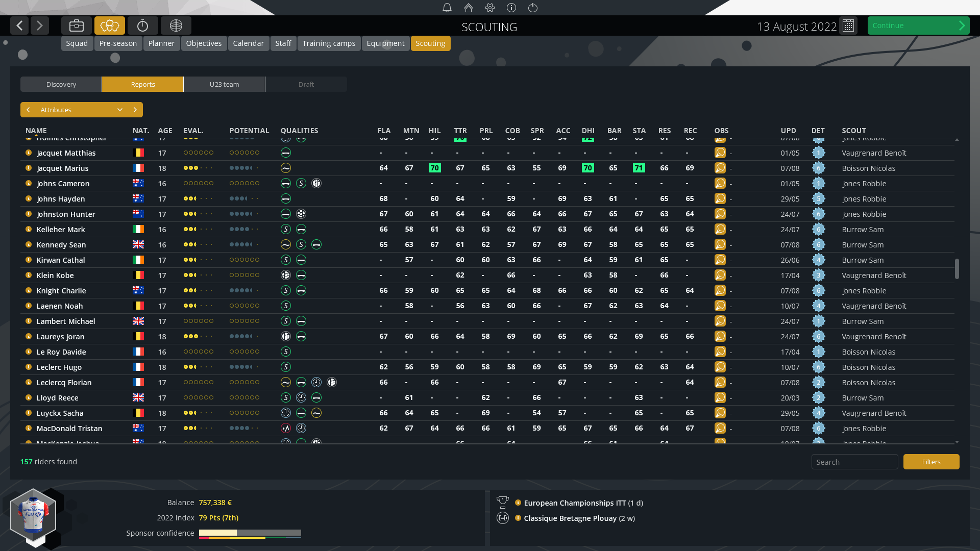Viewport: 980px width, 551px height.
Task: Click info icon next to Kennedy Sean
Action: click(x=29, y=244)
